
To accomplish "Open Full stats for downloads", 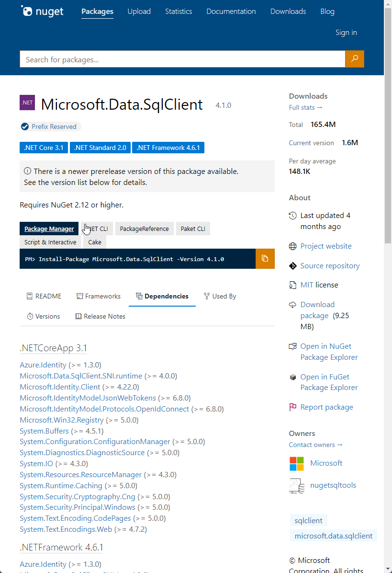I will (305, 107).
